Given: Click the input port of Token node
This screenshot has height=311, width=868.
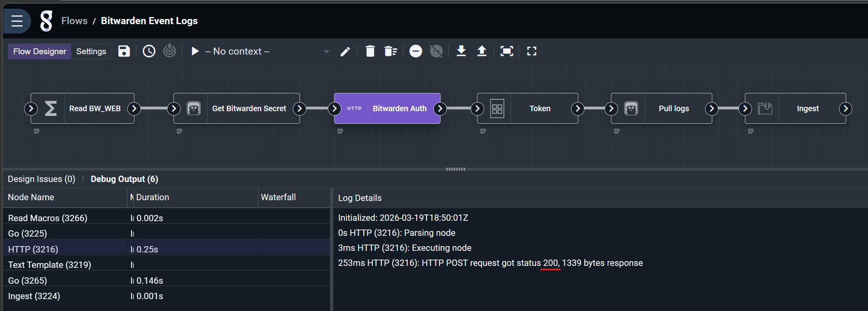Looking at the screenshot, I should [x=477, y=108].
